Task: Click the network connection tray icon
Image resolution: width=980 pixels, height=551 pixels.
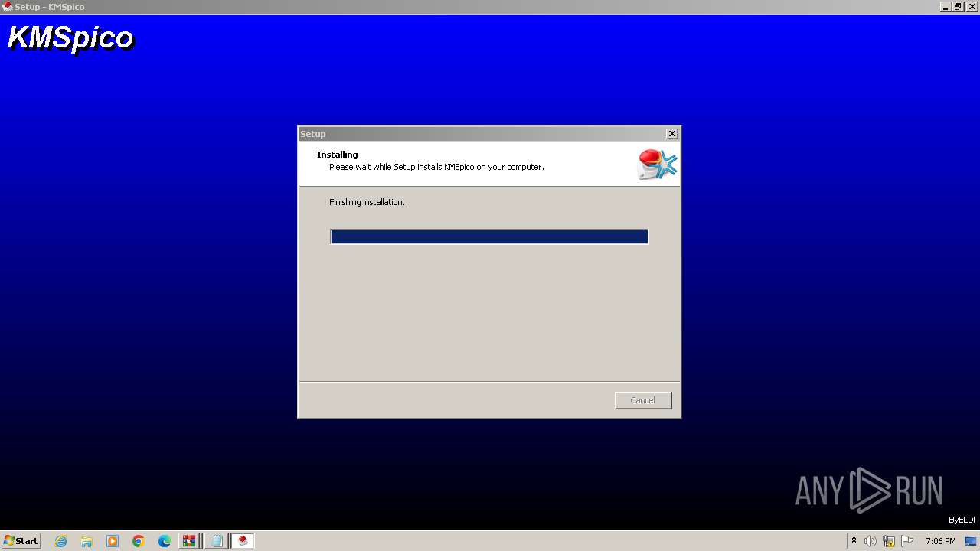Action: [x=889, y=541]
